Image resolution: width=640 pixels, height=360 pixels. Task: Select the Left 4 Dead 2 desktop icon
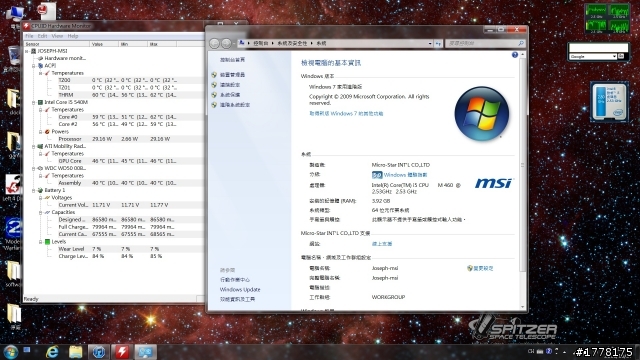(x=12, y=190)
